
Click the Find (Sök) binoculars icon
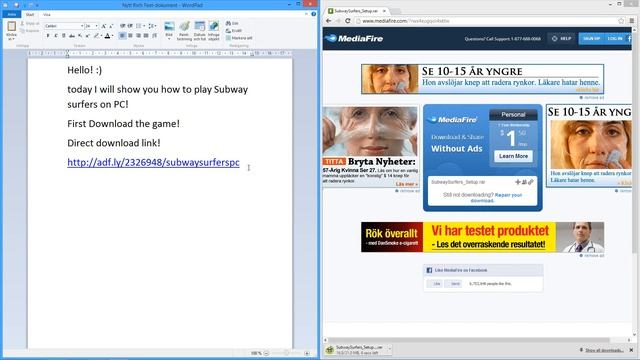coord(229,23)
